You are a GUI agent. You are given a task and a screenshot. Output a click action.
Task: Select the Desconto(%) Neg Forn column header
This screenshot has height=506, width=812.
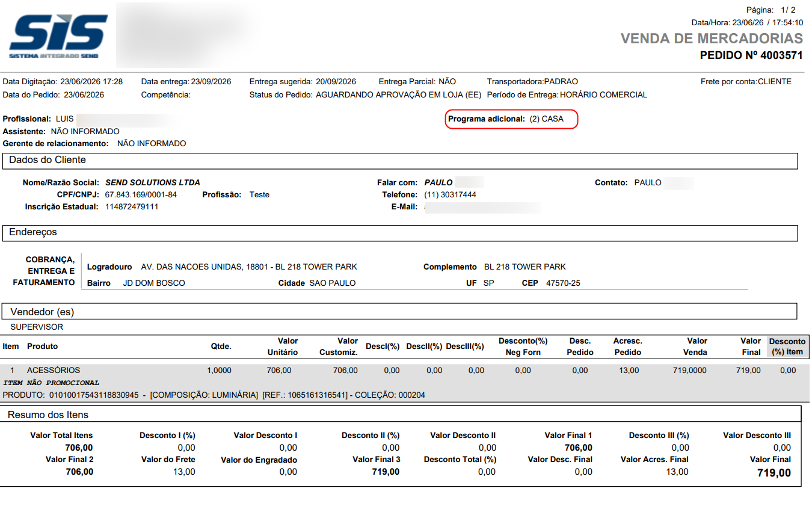[x=523, y=347]
